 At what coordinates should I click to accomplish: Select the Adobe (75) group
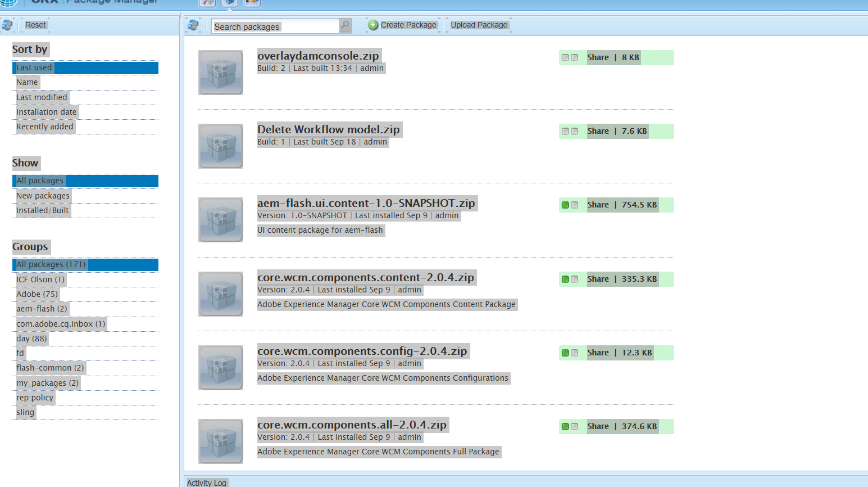point(37,294)
